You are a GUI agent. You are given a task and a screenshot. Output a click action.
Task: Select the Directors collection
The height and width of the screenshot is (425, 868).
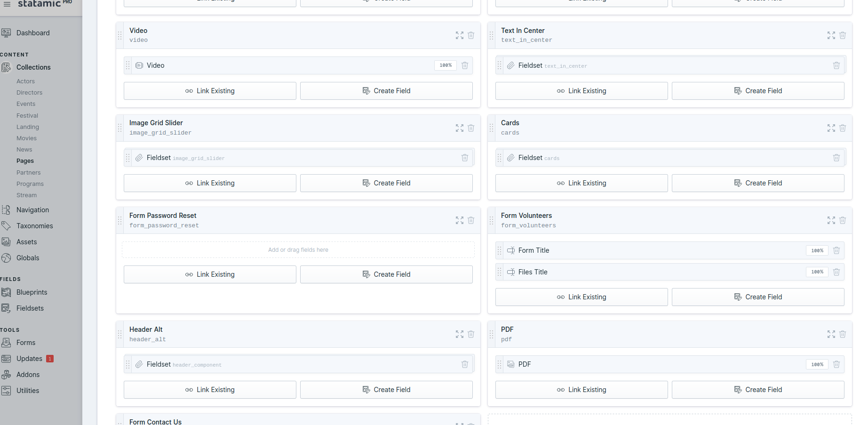(29, 93)
